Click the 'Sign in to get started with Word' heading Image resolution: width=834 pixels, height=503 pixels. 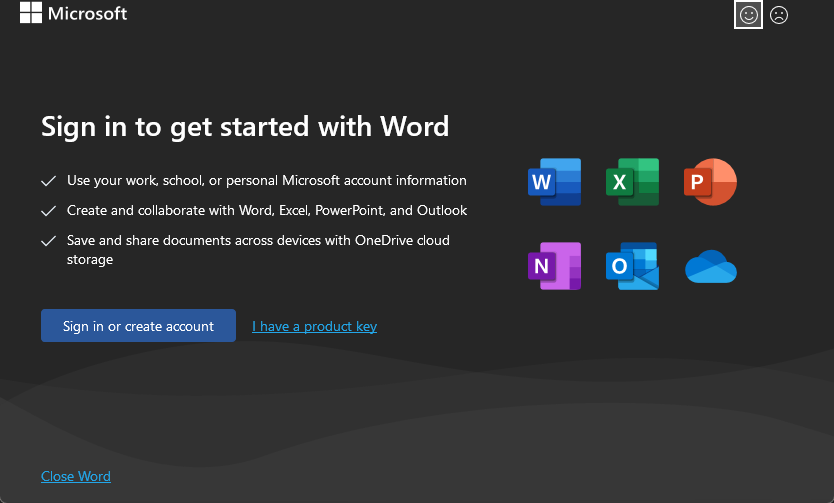[245, 127]
